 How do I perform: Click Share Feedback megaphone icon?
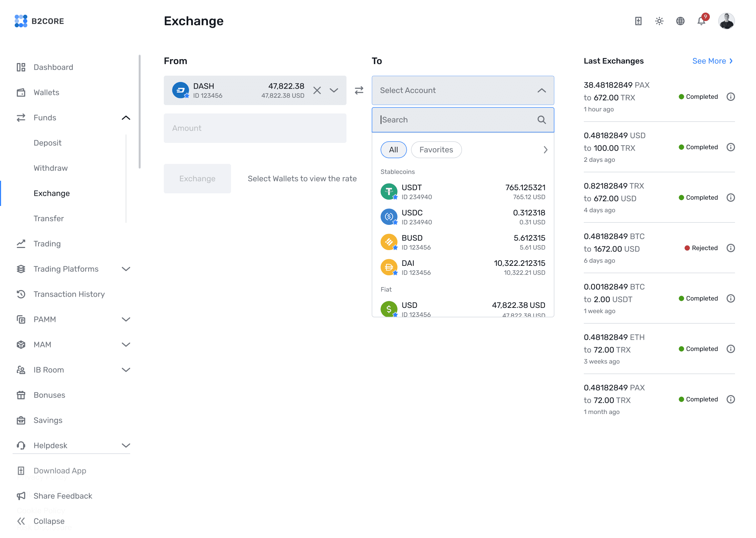(21, 496)
